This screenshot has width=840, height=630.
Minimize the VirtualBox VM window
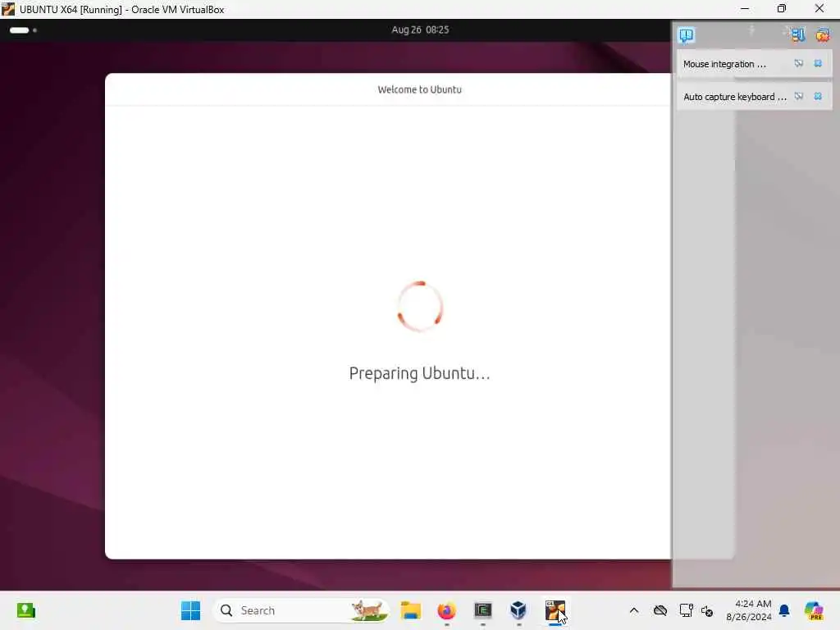point(745,9)
